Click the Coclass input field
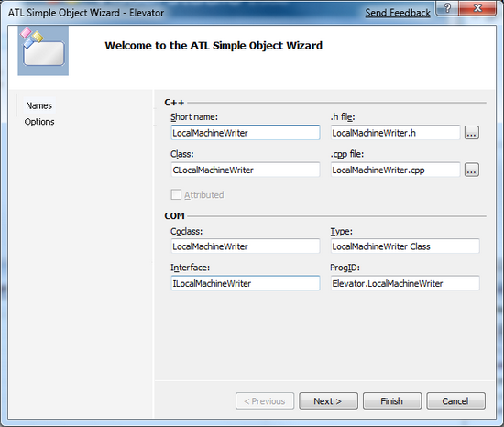This screenshot has width=504, height=427. click(246, 246)
